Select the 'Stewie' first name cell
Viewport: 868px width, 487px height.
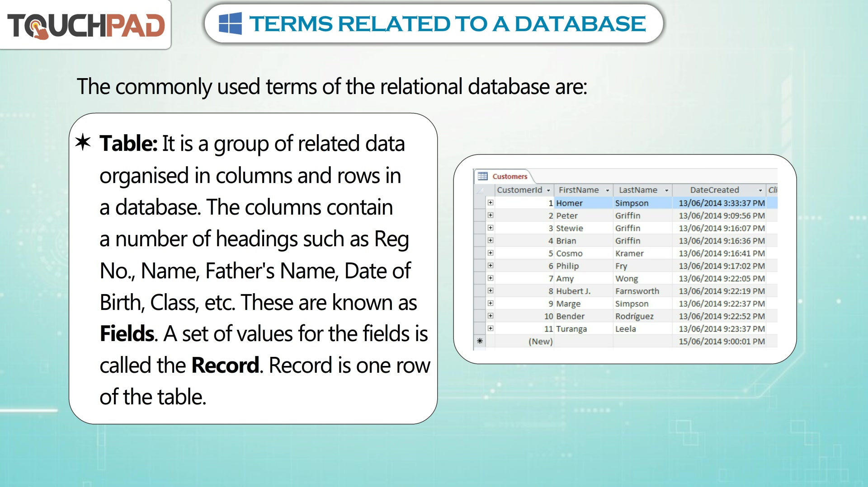click(583, 228)
